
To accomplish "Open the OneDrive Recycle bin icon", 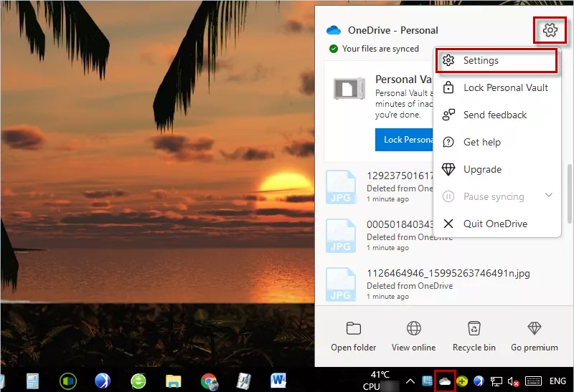I will click(x=474, y=329).
